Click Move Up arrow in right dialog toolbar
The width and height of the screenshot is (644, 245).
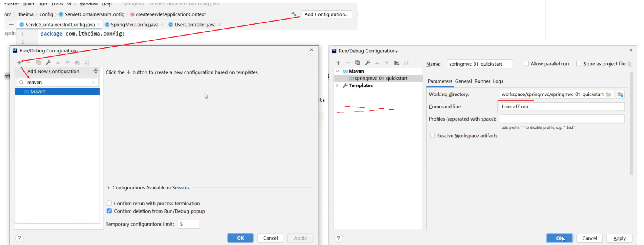click(x=377, y=63)
